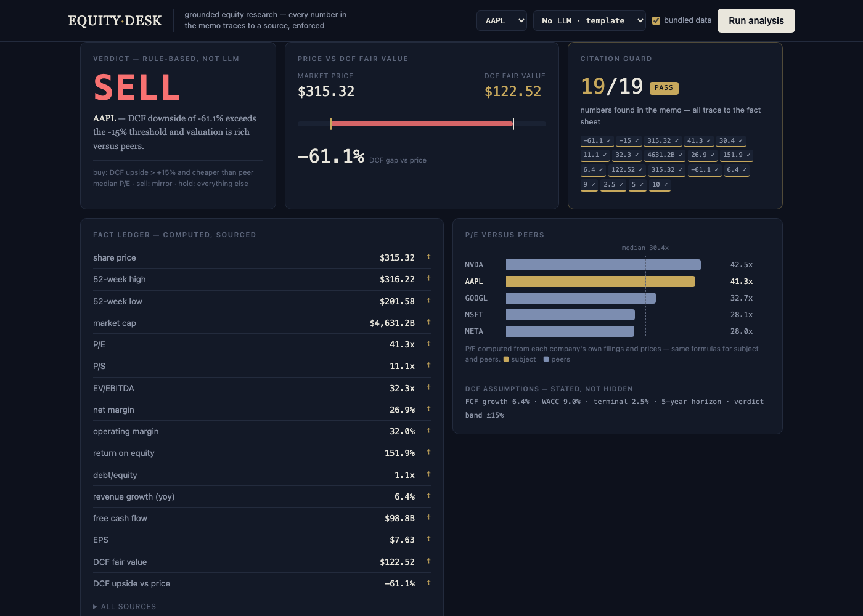
Task: Click the 122.52 citation chip
Action: point(627,170)
